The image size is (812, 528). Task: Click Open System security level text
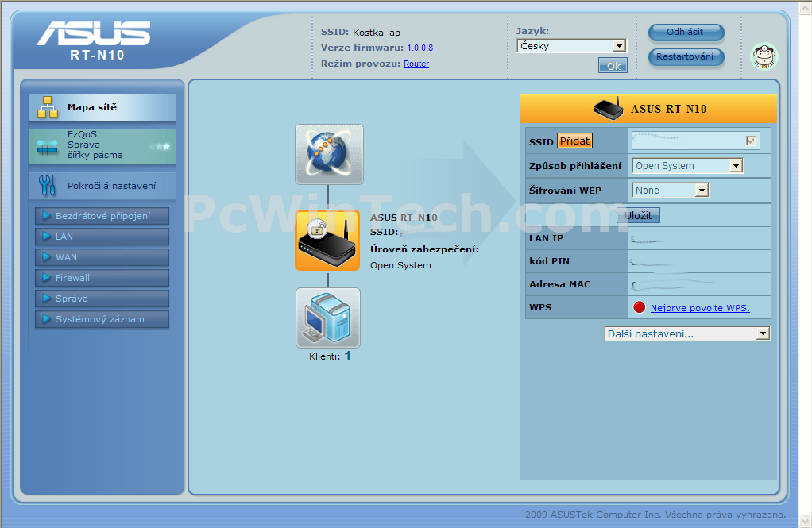pos(400,265)
